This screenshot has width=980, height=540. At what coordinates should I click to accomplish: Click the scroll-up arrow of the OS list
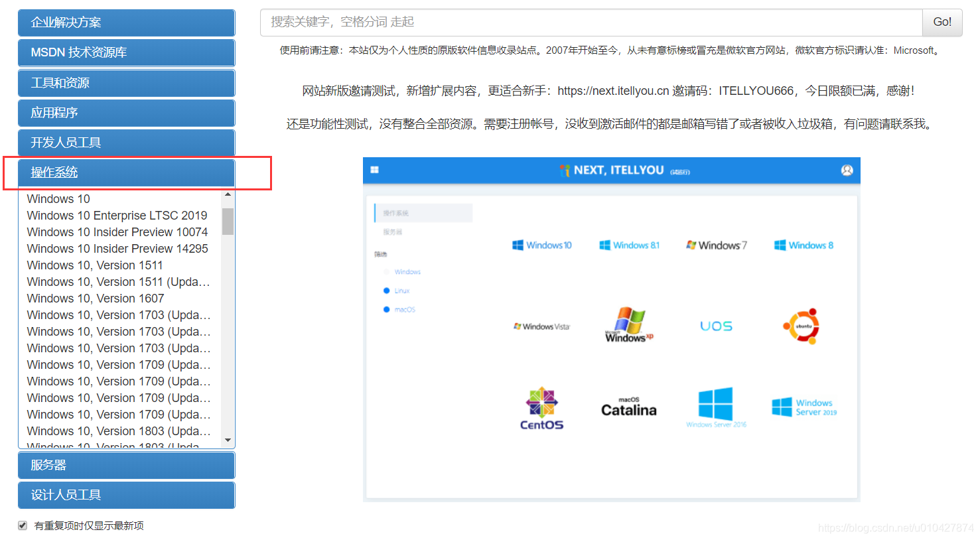coord(228,195)
